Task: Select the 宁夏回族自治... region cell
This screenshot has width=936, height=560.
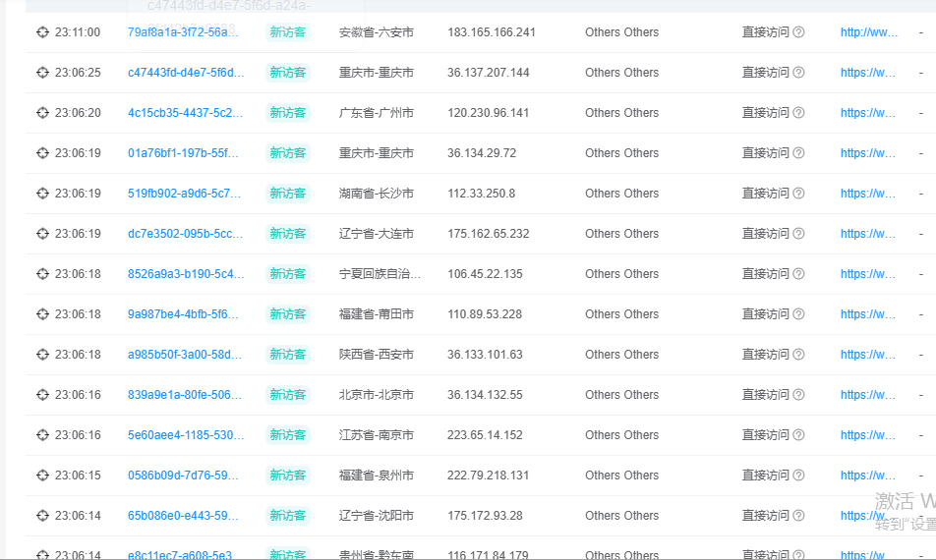Action: 380,274
